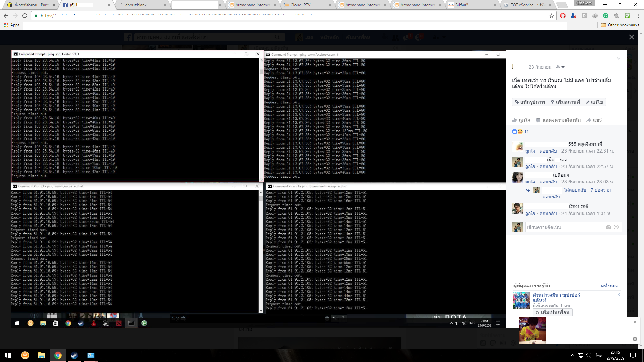Bookmark this page with the star icon
Image resolution: width=644 pixels, height=362 pixels.
pyautogui.click(x=552, y=16)
